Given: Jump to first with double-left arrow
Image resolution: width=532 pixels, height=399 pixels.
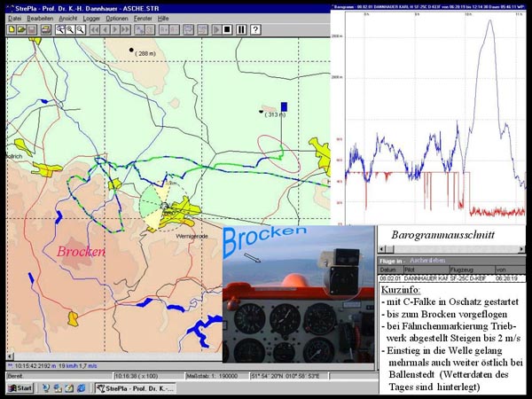Looking at the screenshot, I should 95,30.
